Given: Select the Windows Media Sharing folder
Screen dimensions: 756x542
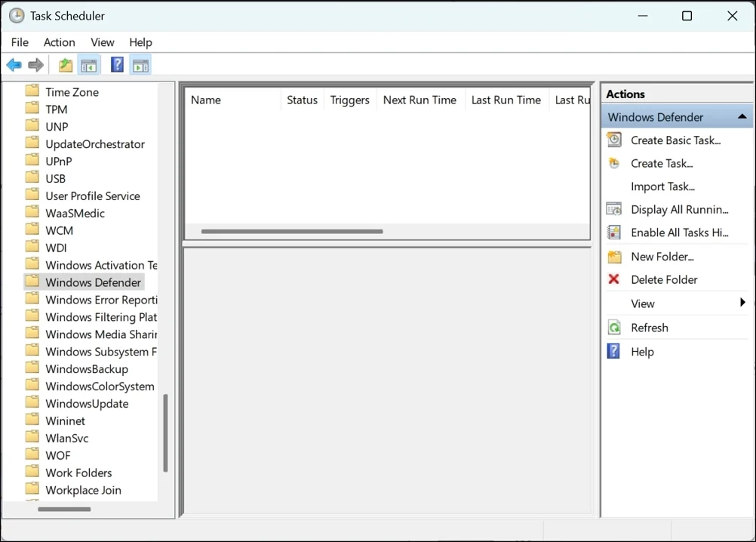Looking at the screenshot, I should [101, 334].
